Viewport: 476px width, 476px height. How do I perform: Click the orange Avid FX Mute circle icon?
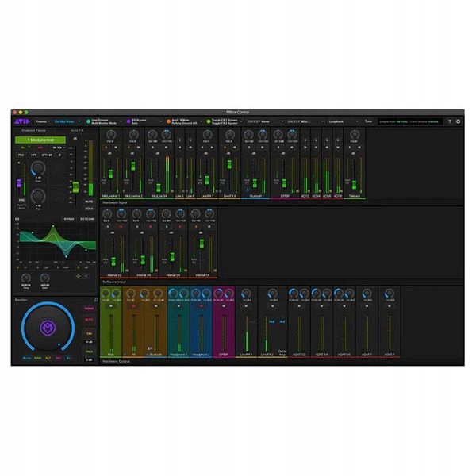[168, 121]
